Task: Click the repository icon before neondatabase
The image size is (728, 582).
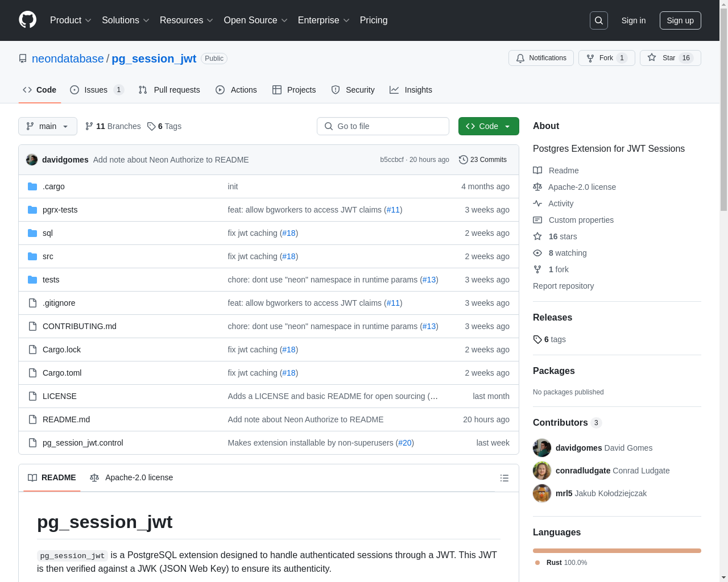Action: (x=23, y=59)
